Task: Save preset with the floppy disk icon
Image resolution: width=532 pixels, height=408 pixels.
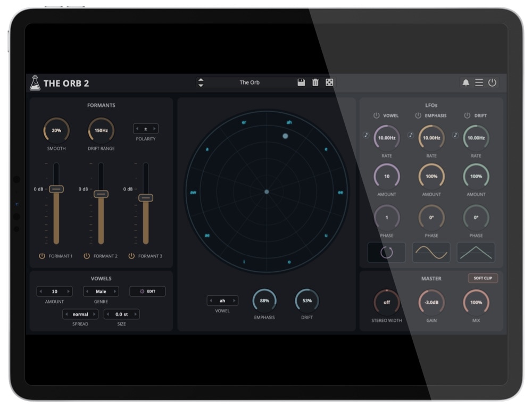Action: coord(301,82)
